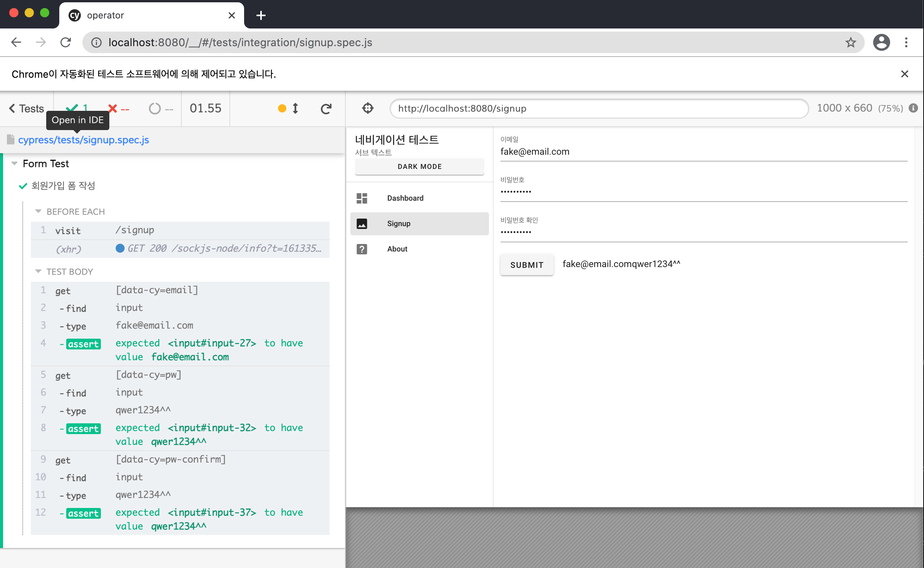Toggle the auto-scrolling arrow icon
This screenshot has width=924, height=568.
click(x=295, y=109)
